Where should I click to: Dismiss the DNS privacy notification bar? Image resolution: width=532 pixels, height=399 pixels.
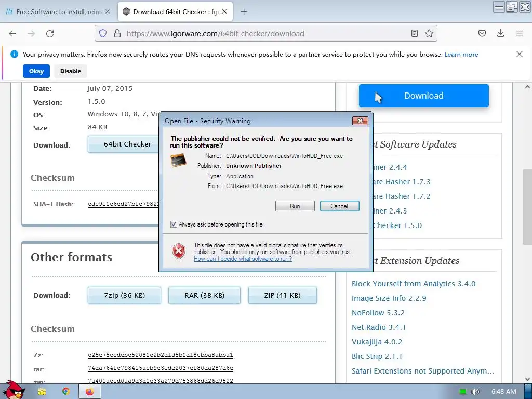pos(519,54)
